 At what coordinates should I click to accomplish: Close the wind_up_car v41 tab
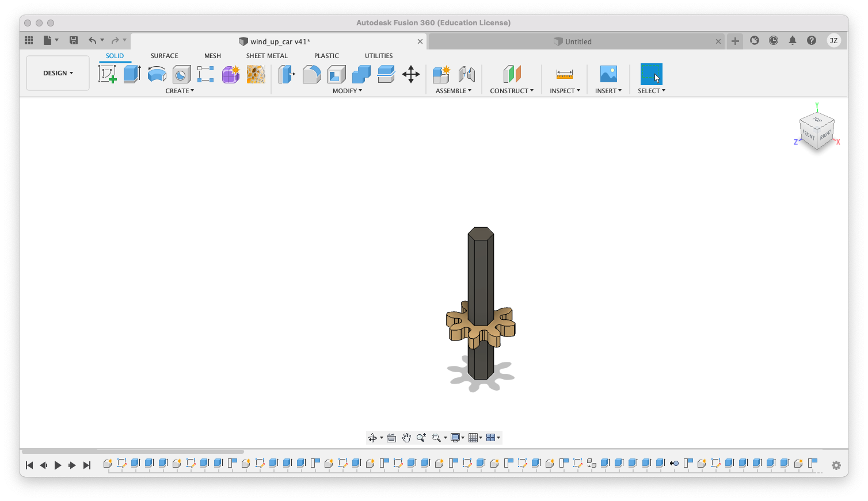click(420, 41)
